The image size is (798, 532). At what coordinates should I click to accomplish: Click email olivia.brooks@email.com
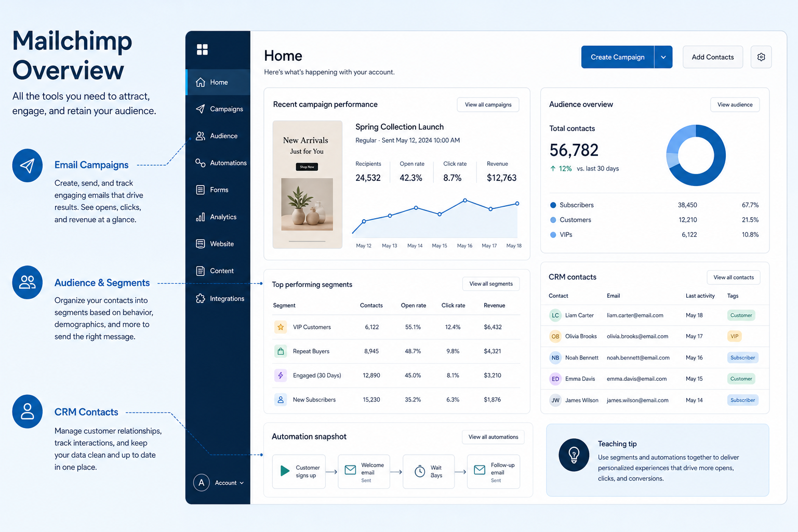point(637,336)
